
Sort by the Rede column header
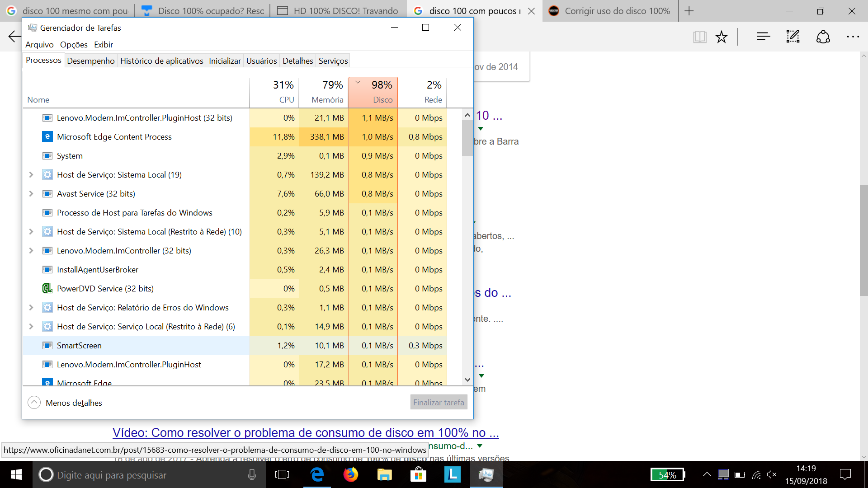point(422,92)
